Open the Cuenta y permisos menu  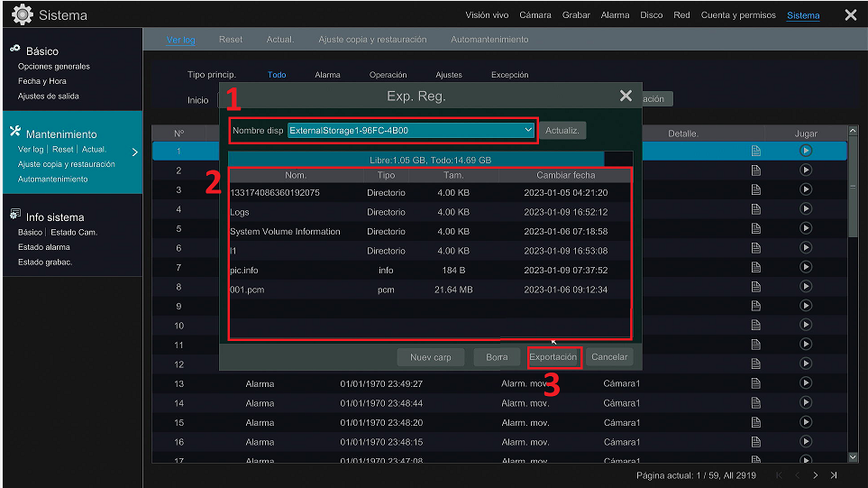(x=737, y=15)
